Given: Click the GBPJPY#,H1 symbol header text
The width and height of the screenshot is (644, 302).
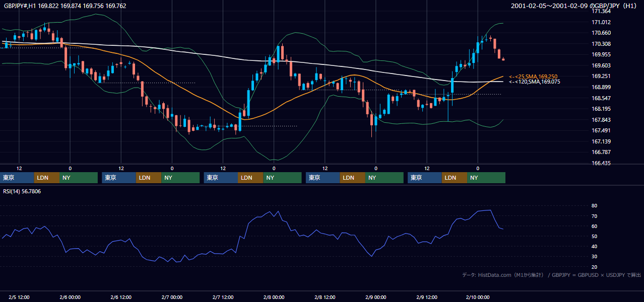Looking at the screenshot, I should point(65,6).
